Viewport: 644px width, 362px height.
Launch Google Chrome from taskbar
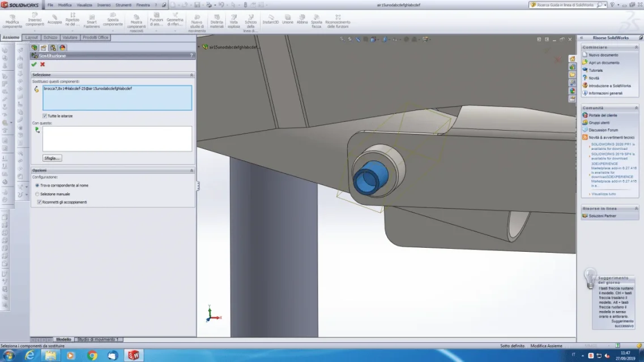92,355
